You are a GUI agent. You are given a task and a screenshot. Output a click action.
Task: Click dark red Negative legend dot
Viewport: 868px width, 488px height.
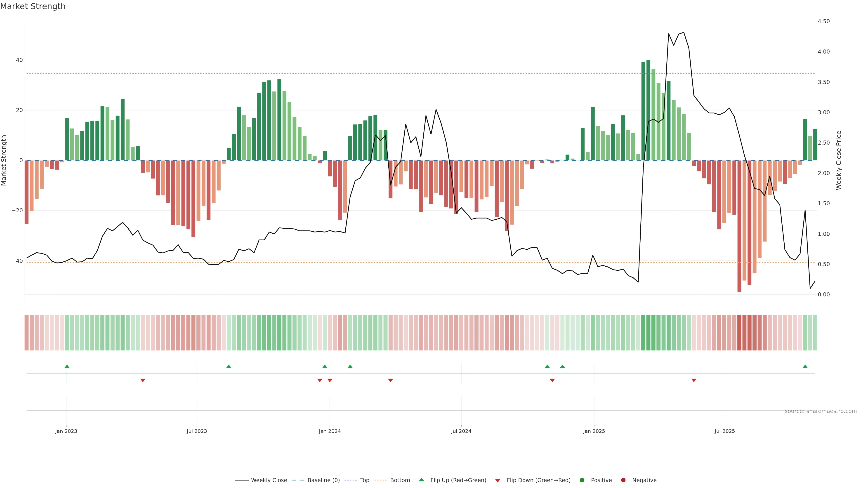pyautogui.click(x=623, y=480)
